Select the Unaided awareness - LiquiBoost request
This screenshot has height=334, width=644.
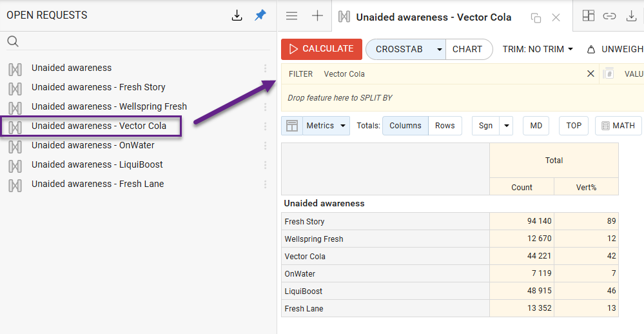[97, 164]
